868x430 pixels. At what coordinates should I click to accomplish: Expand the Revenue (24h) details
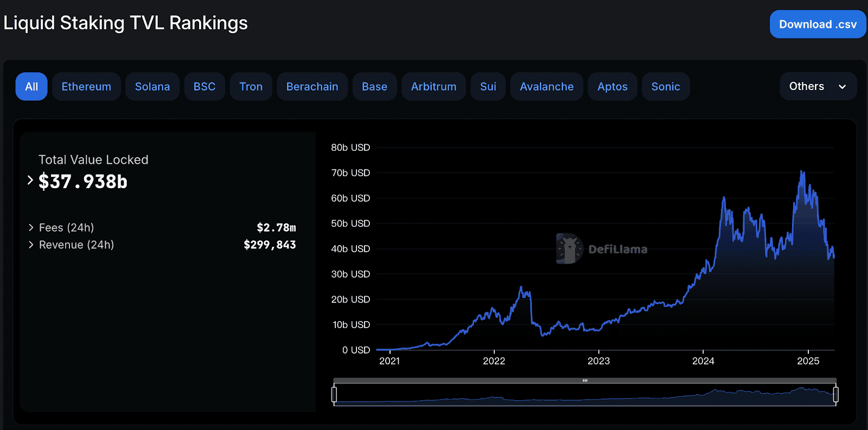[x=31, y=245]
